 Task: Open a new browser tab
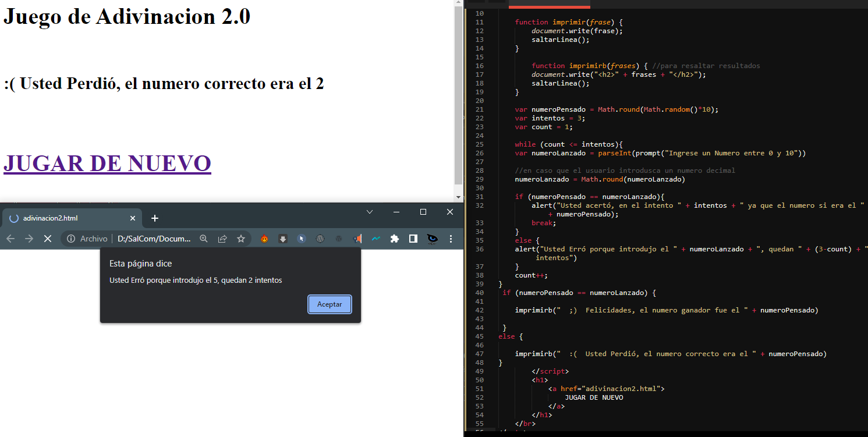coord(155,218)
